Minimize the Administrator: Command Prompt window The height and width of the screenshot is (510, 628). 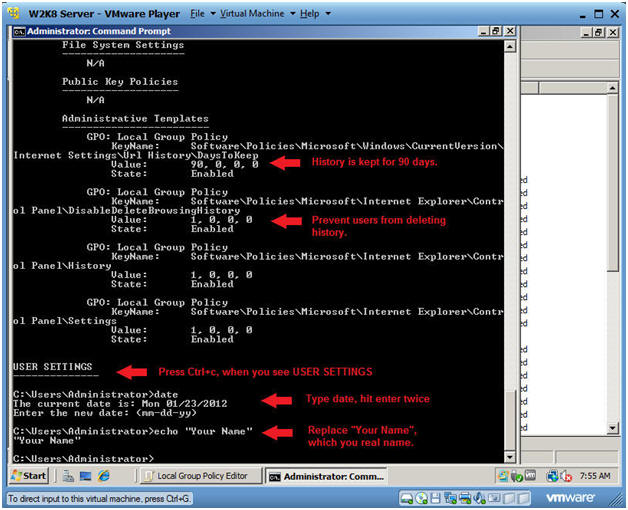484,31
